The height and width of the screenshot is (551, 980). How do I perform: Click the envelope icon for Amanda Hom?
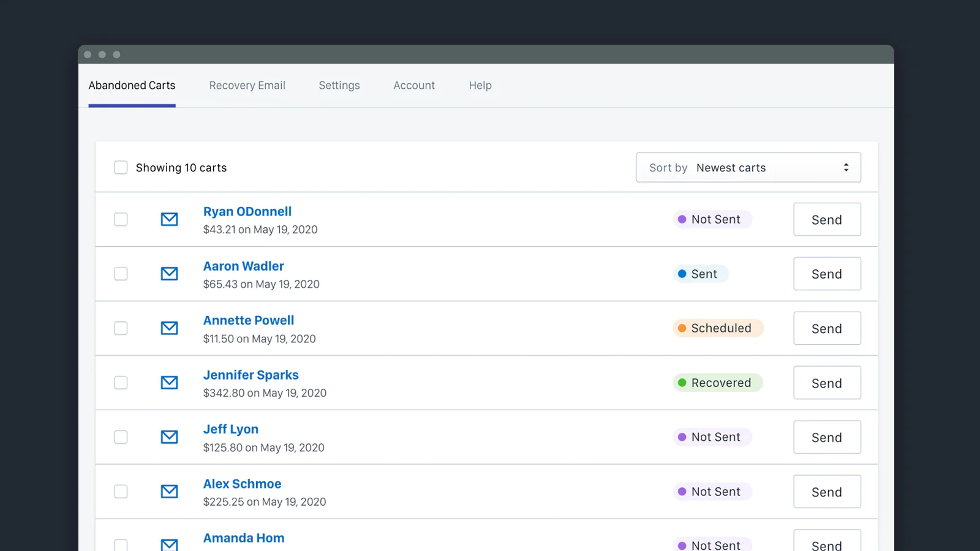point(169,544)
